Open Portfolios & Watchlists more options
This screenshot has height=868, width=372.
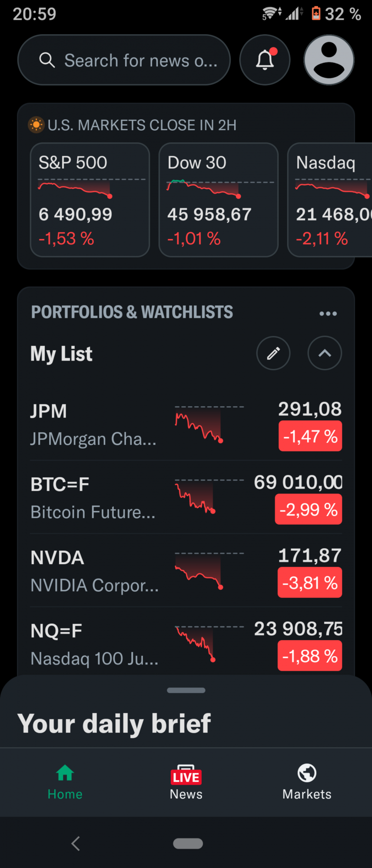coord(328,313)
